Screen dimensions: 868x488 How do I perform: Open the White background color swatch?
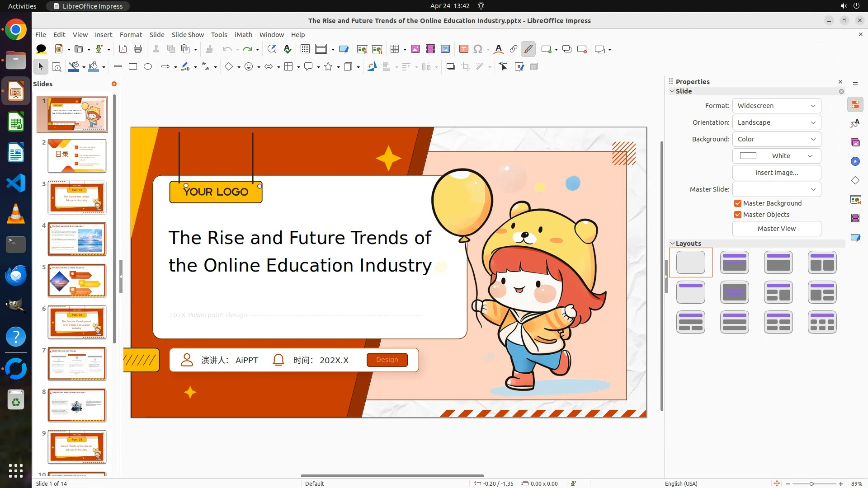tap(776, 156)
